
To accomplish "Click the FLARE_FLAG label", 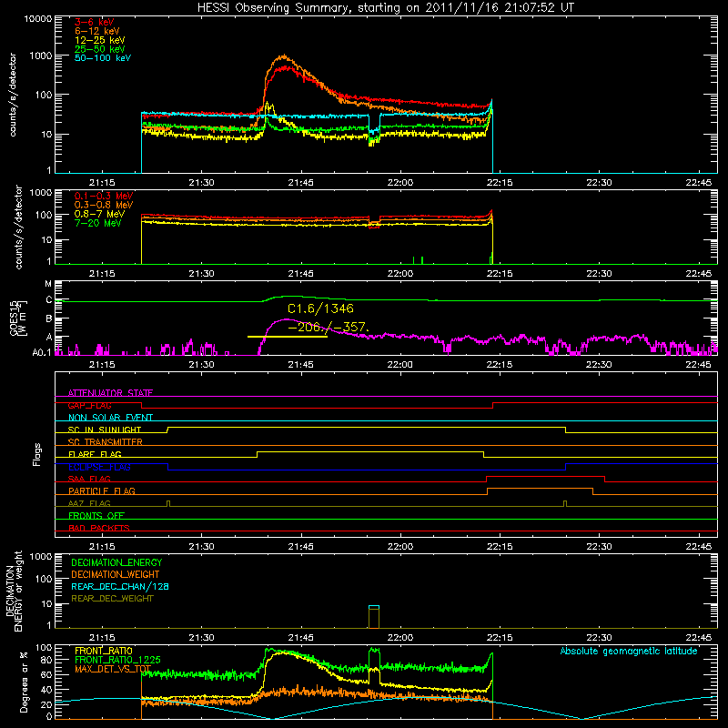I will (95, 454).
